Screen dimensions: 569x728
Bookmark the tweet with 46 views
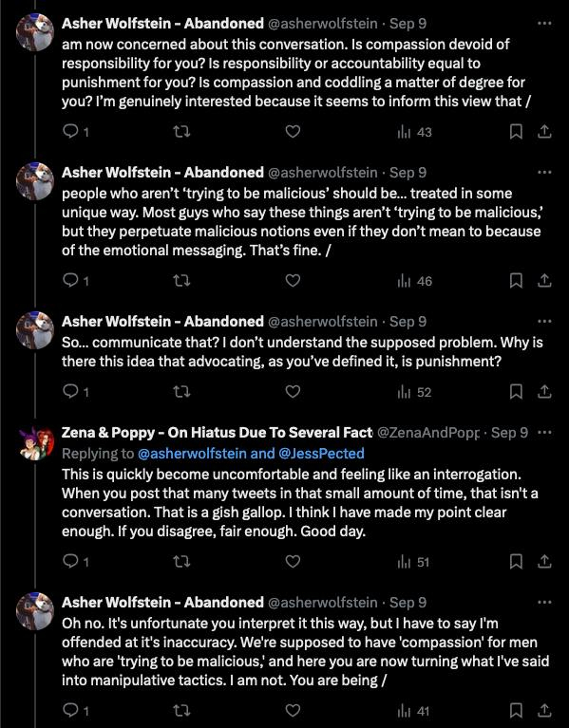click(x=516, y=280)
